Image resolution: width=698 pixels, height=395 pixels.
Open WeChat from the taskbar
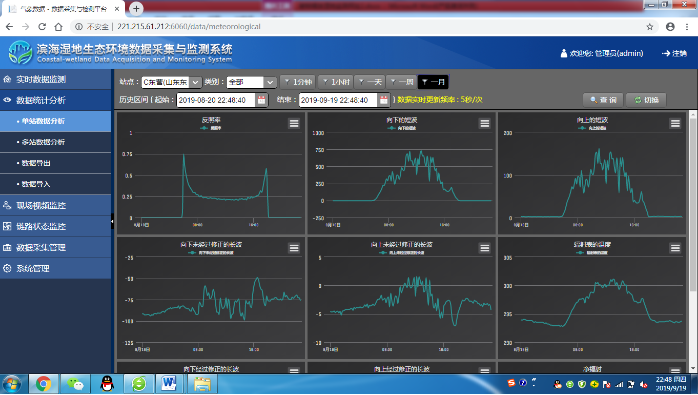pos(75,383)
